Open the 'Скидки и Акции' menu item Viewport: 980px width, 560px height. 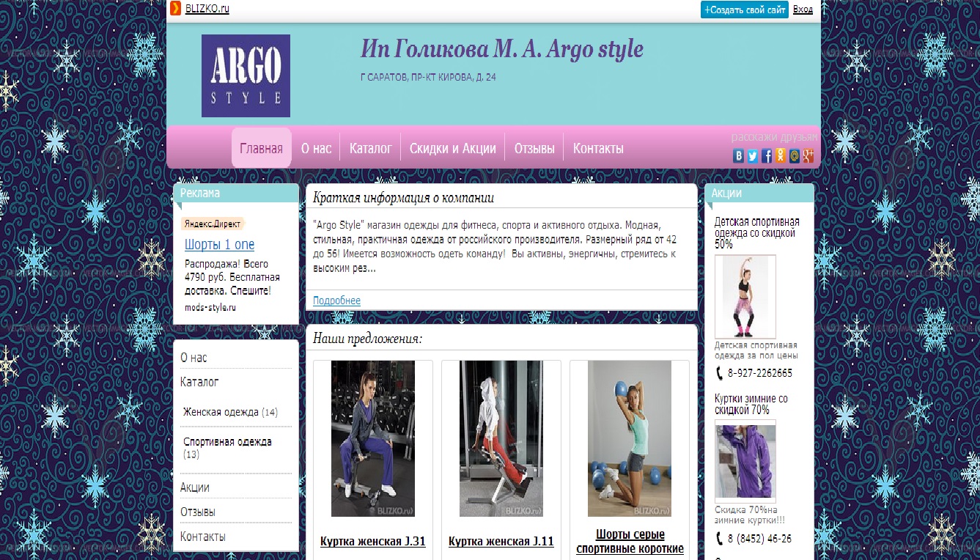click(x=453, y=148)
